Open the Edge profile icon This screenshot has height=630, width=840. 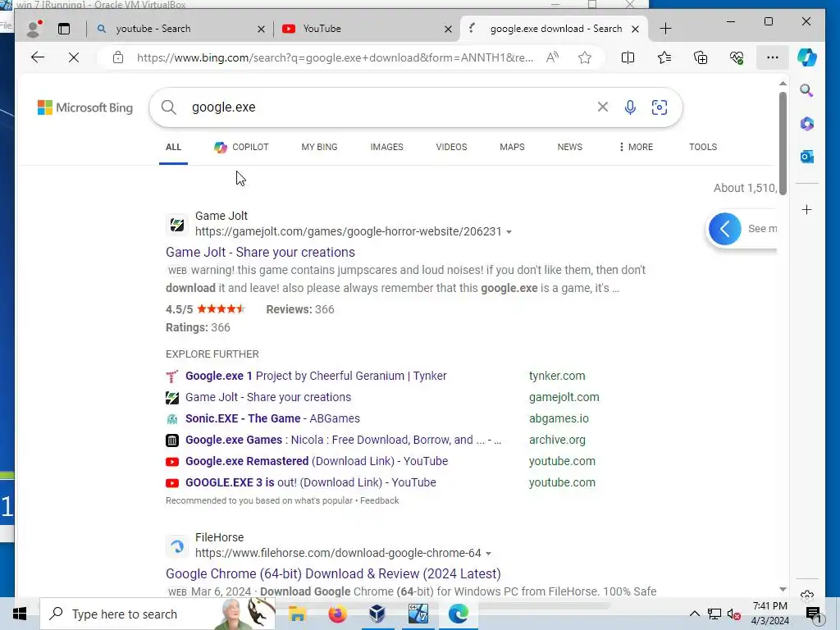click(x=34, y=29)
